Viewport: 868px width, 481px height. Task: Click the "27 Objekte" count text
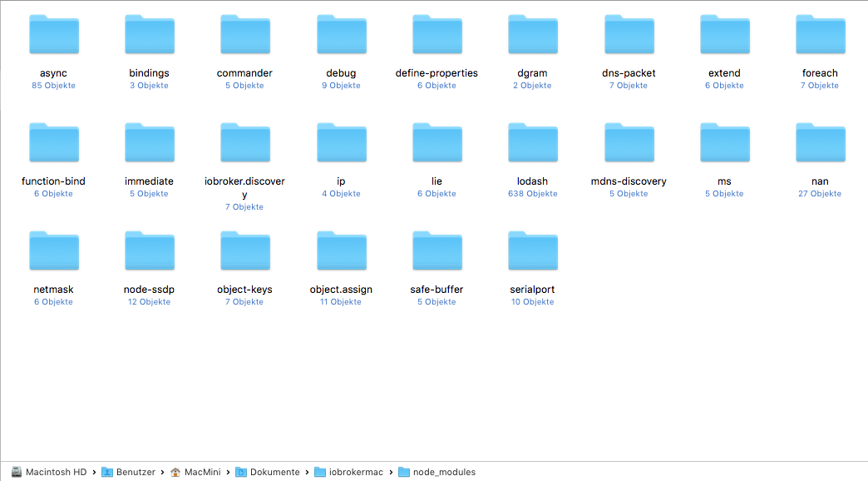(820, 193)
